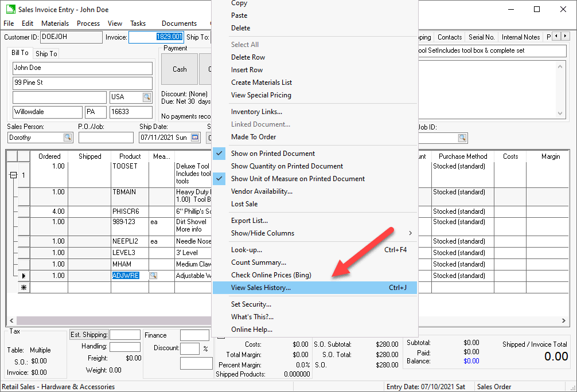Click the country lookup magnifier beside USA
This screenshot has width=577, height=392.
point(147,97)
